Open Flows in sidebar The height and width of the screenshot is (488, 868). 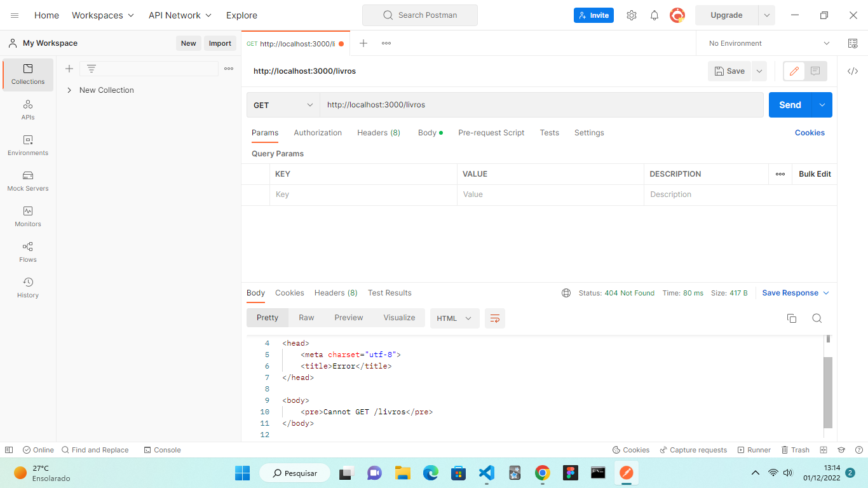[28, 252]
